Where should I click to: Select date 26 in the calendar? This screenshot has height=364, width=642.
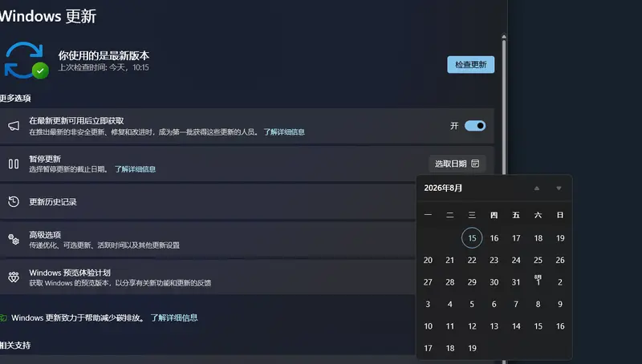tap(560, 260)
